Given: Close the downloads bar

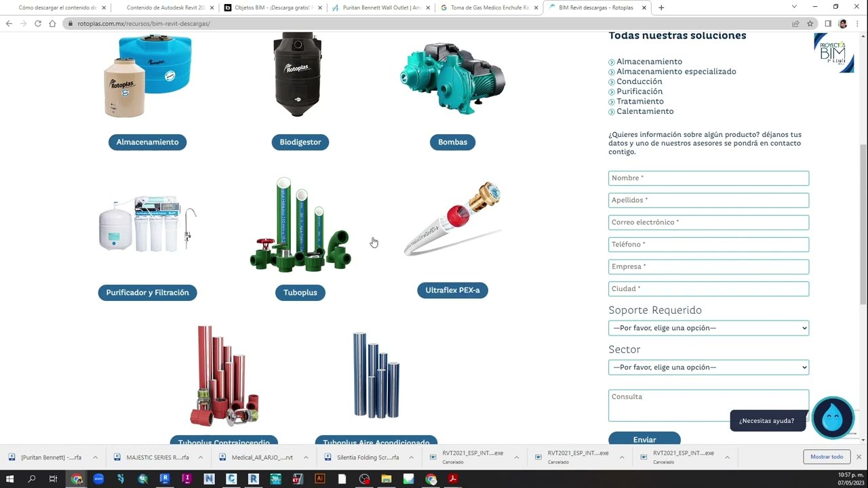Looking at the screenshot, I should click(x=859, y=457).
